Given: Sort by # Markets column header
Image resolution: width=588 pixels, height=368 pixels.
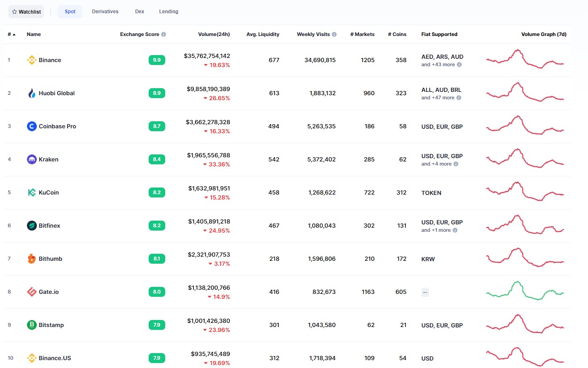Looking at the screenshot, I should (362, 34).
